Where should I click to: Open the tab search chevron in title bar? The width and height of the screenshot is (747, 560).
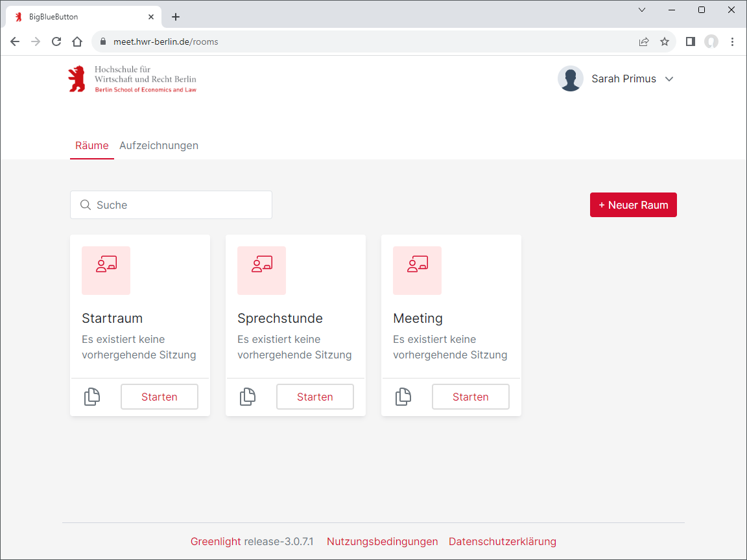[642, 10]
